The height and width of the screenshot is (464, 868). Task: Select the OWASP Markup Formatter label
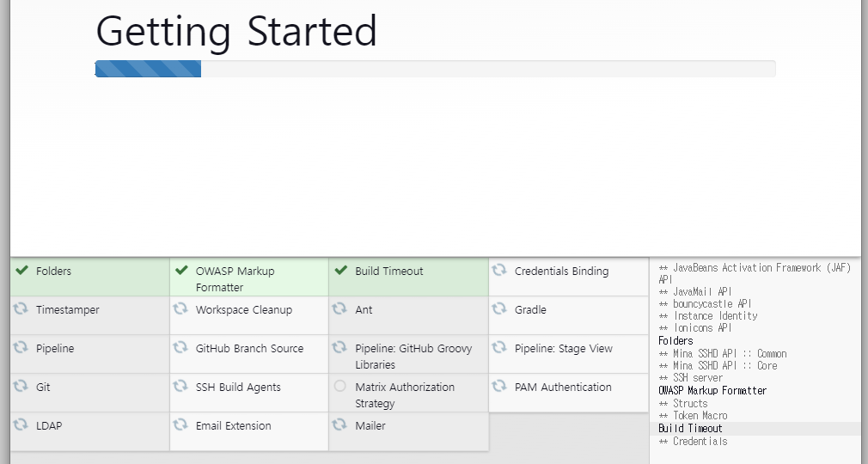point(235,279)
